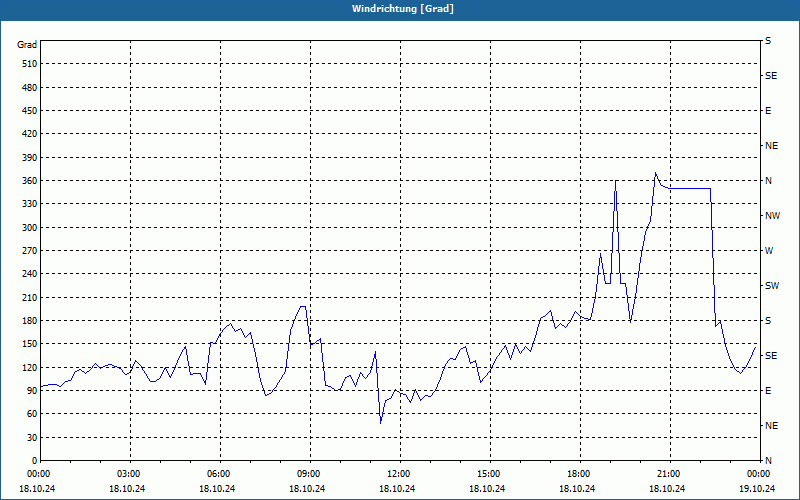Select the W compass label
800x500 pixels.
(x=769, y=251)
